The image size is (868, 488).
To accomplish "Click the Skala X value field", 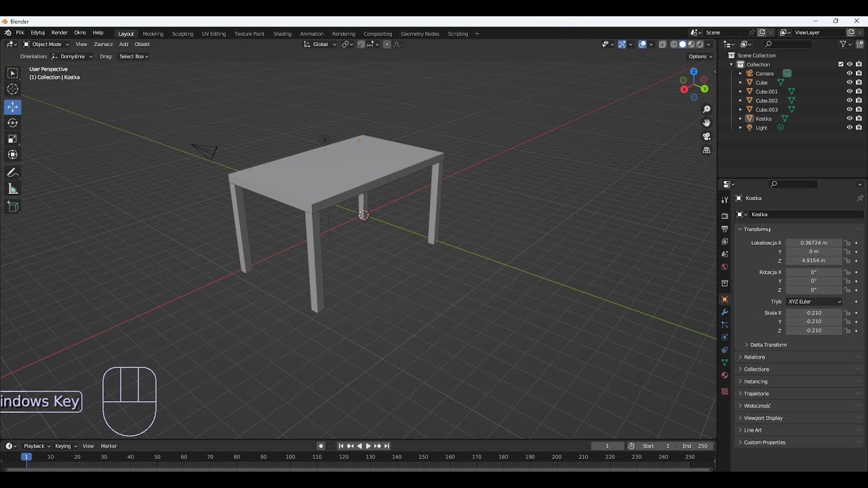I will coord(814,313).
